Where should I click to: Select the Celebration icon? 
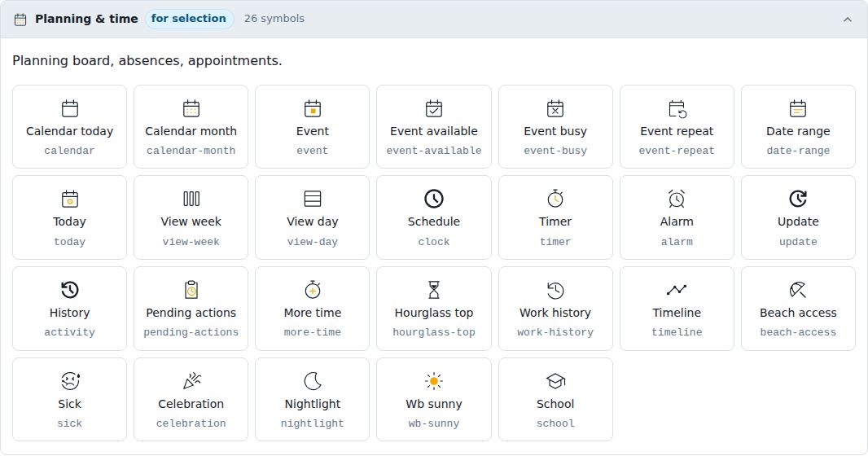tap(191, 400)
